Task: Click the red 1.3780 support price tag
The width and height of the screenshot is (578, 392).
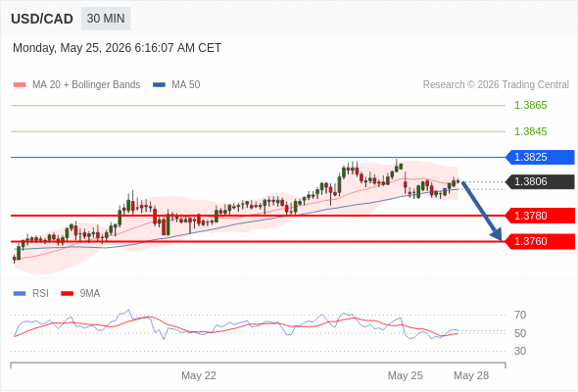Action: pyautogui.click(x=540, y=216)
